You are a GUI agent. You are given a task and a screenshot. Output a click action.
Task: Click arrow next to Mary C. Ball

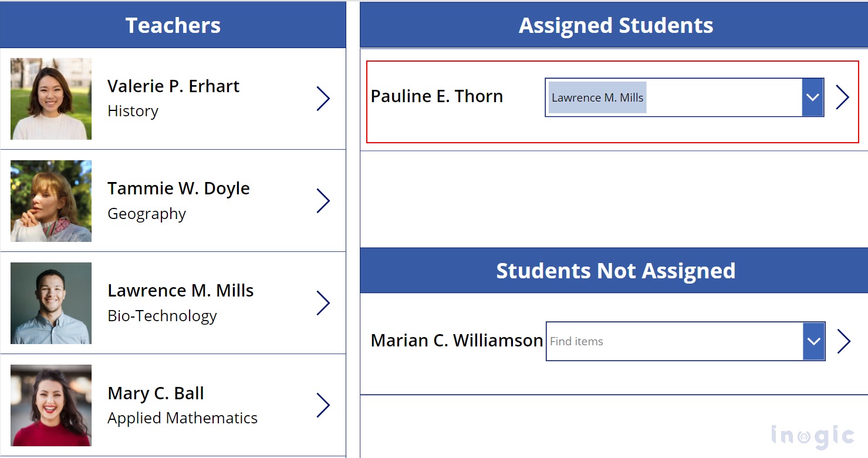[x=323, y=405]
